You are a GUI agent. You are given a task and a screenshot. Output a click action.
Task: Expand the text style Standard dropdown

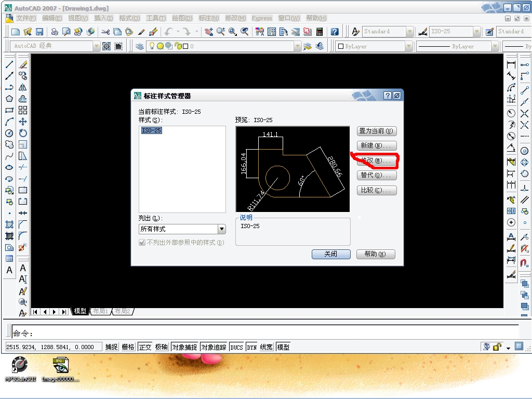[x=409, y=32]
